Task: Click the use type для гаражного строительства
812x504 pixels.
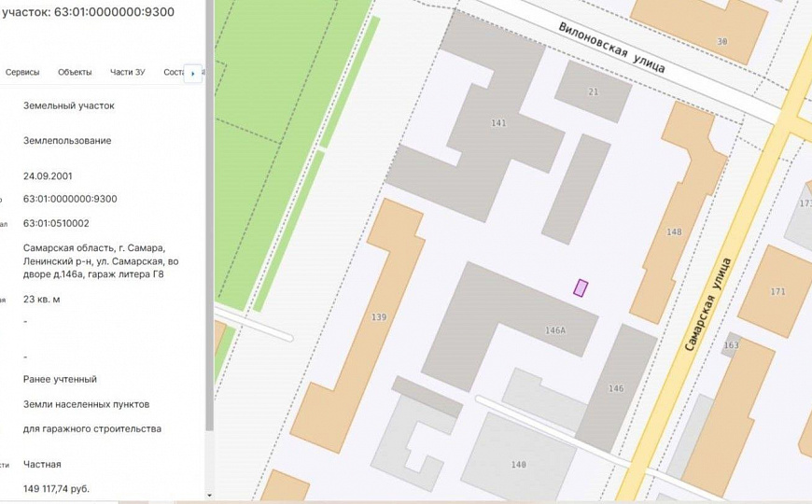Action: point(92,429)
